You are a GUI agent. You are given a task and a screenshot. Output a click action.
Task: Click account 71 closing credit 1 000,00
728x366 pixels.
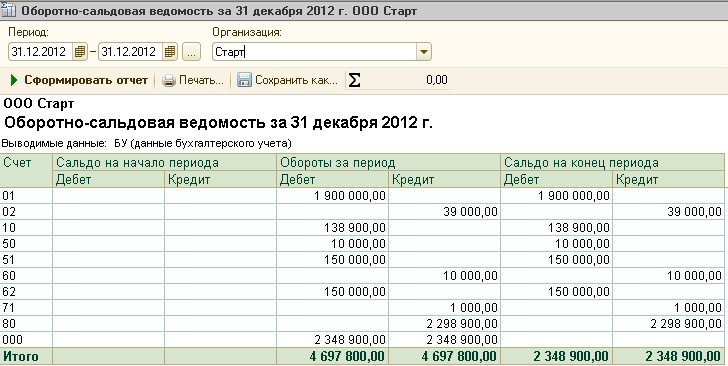point(698,307)
